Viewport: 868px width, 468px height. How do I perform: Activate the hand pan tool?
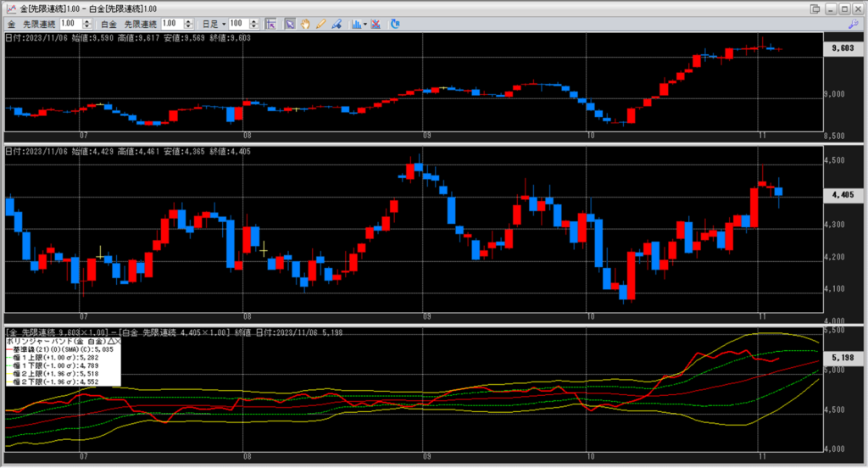305,24
